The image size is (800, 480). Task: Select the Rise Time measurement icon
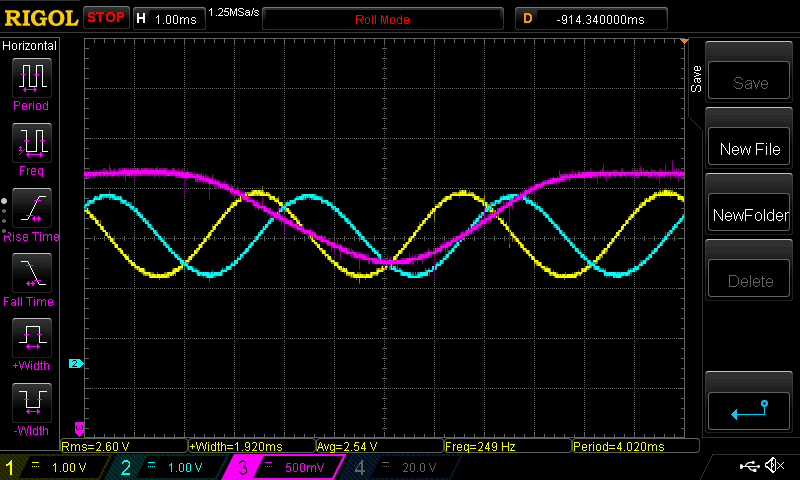(32, 208)
